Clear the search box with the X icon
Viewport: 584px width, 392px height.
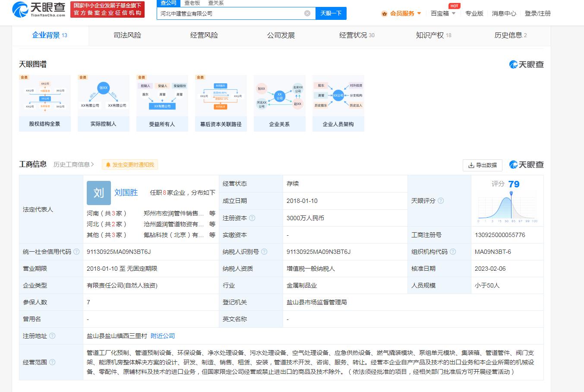click(307, 13)
